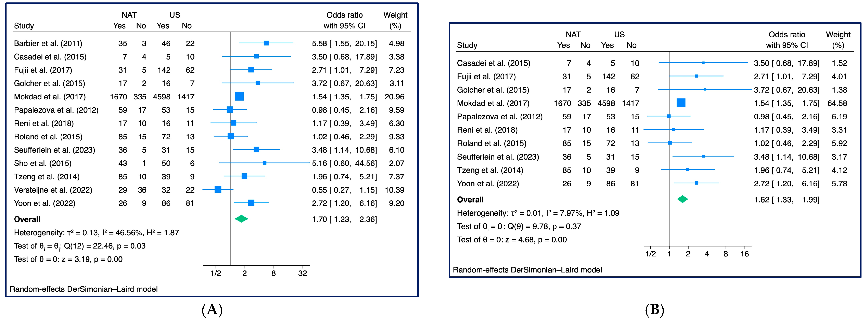Click the green Overall diamond in panel A
Screen dimensions: 868x321
click(x=241, y=219)
